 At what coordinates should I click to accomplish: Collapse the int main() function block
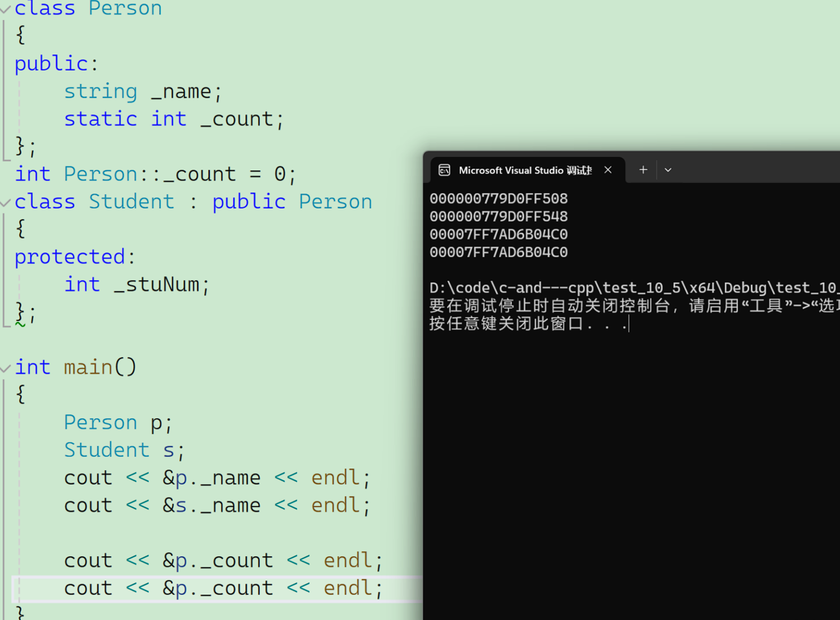pos(5,368)
